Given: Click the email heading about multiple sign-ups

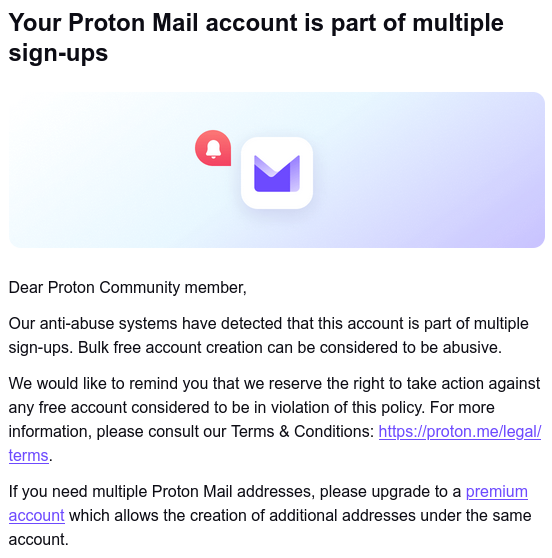Looking at the screenshot, I should click(256, 37).
